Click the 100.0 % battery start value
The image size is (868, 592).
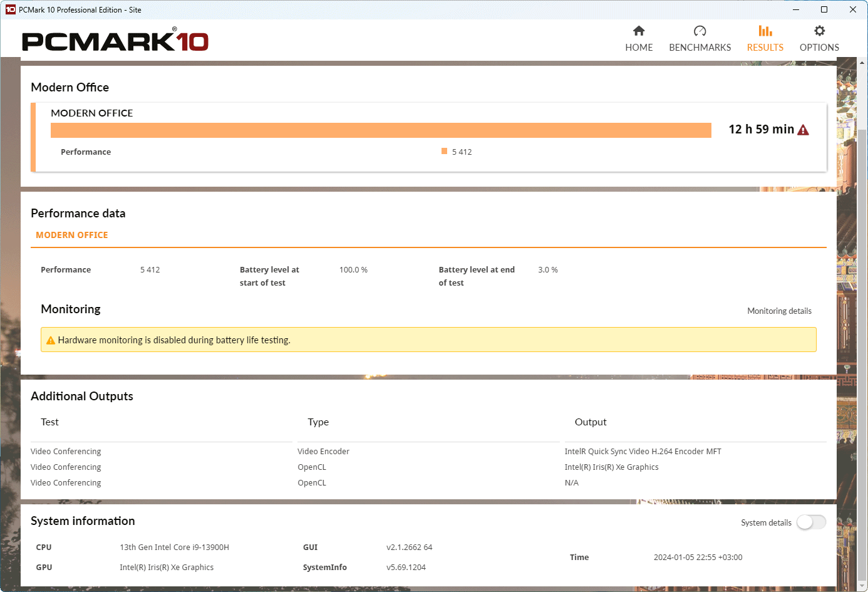tap(353, 269)
